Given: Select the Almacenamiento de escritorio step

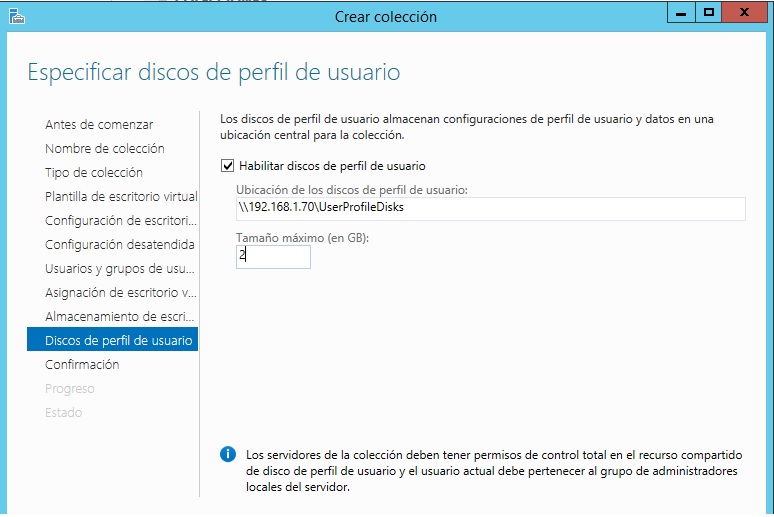Looking at the screenshot, I should pos(120,317).
